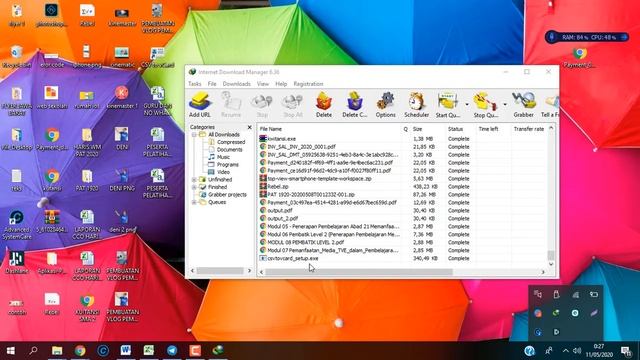Open Stop Queue dropdown arrow
Image resolution: width=640 pixels, height=360 pixels.
click(x=505, y=105)
